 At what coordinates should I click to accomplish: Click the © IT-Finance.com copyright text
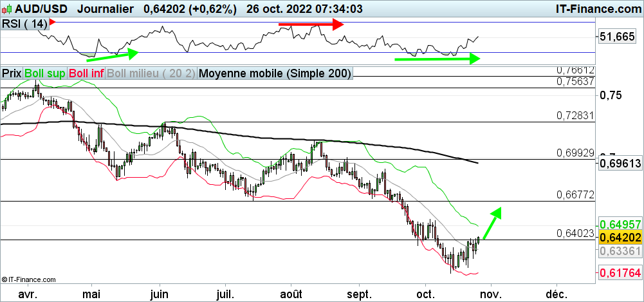pyautogui.click(x=29, y=279)
